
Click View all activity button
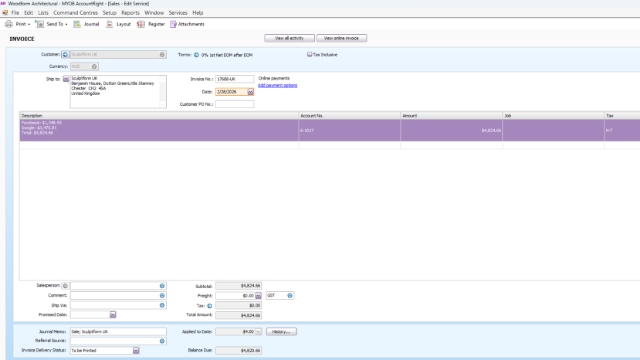289,38
